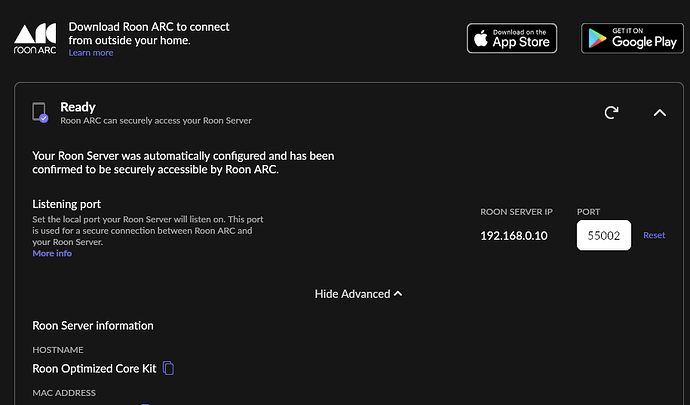Focus the port field showing 55002
The height and width of the screenshot is (405, 690).
604,235
